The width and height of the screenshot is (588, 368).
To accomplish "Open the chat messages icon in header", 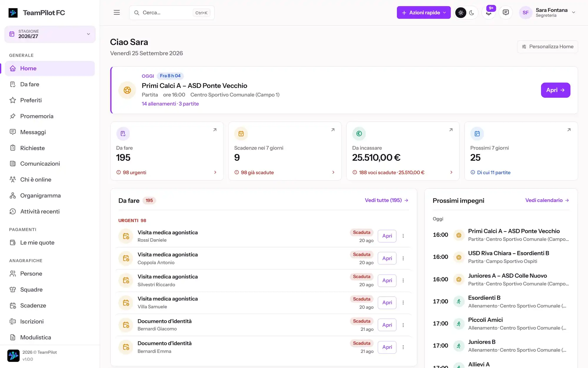I will pyautogui.click(x=506, y=12).
